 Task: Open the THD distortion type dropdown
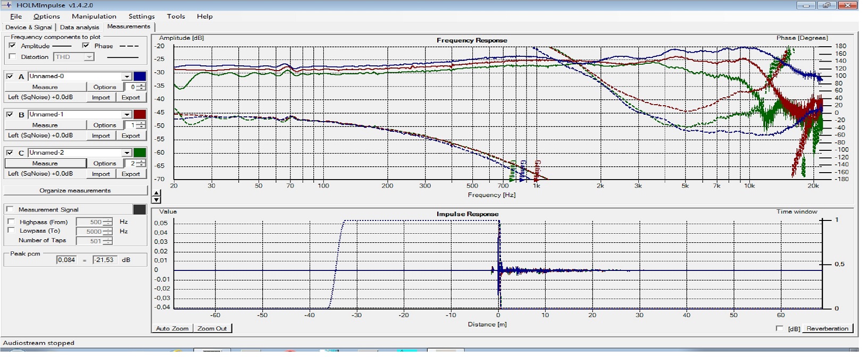tap(89, 57)
